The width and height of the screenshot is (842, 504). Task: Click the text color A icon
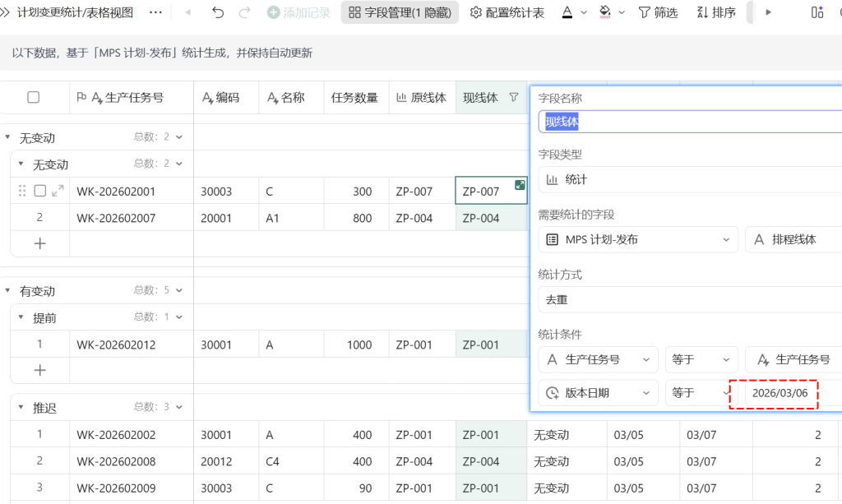coord(567,12)
